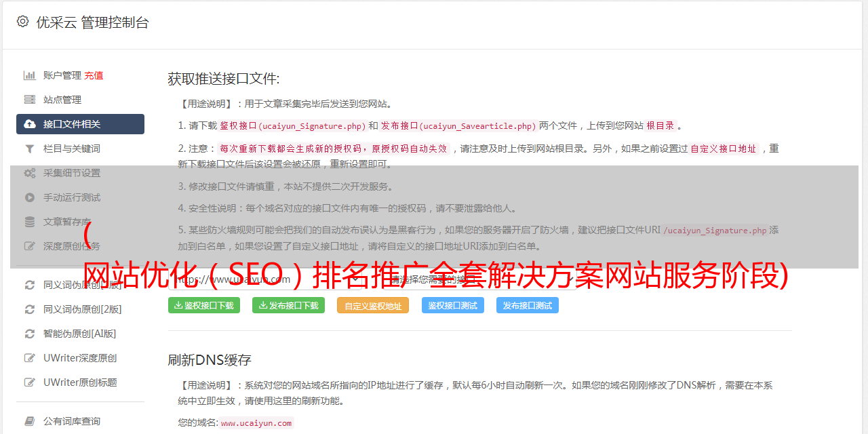Click the blue 发布接口测试 button
The height and width of the screenshot is (434, 868).
tap(528, 305)
